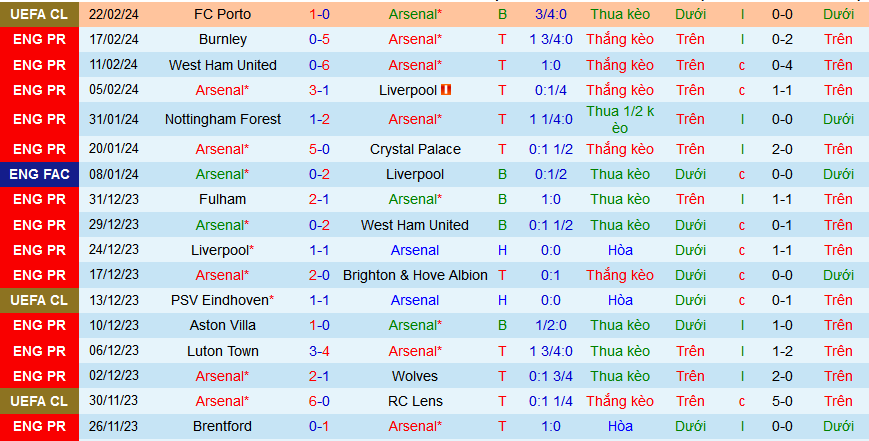Click the red card icon beside Liverpool
Viewport: 869px width, 441px height.
(x=446, y=90)
